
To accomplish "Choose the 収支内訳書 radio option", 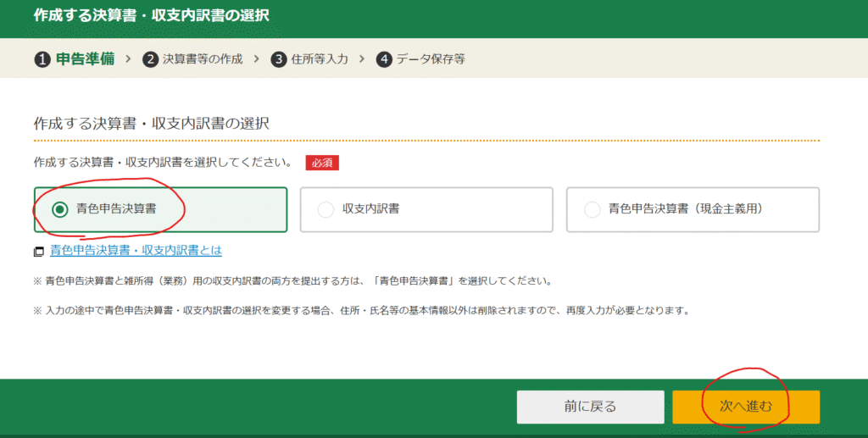I will (325, 210).
